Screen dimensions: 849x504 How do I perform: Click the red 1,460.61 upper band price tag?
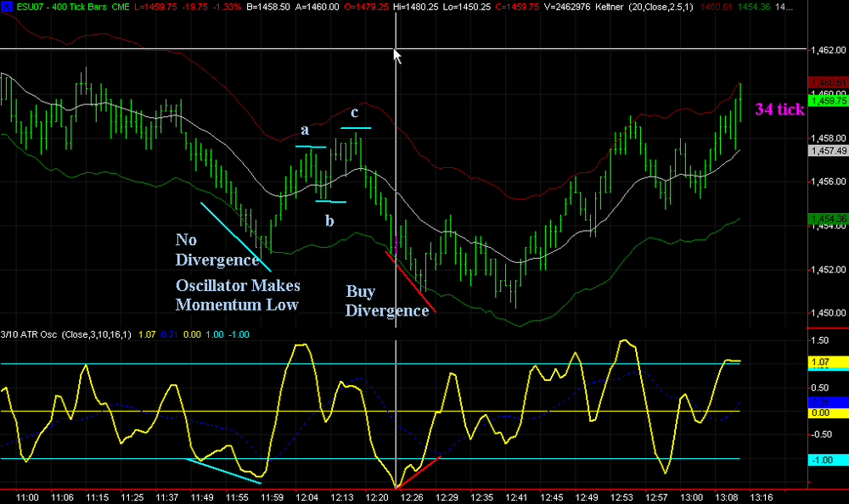[x=828, y=82]
